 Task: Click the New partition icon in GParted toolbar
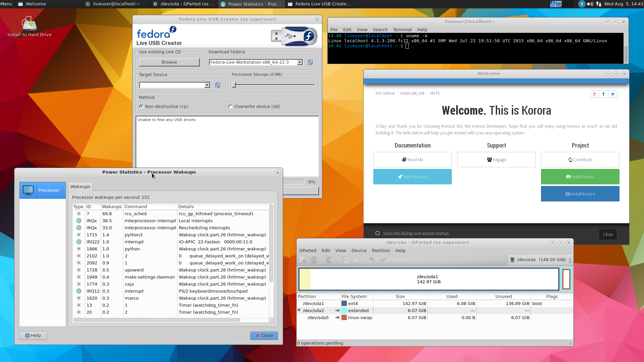(303, 260)
